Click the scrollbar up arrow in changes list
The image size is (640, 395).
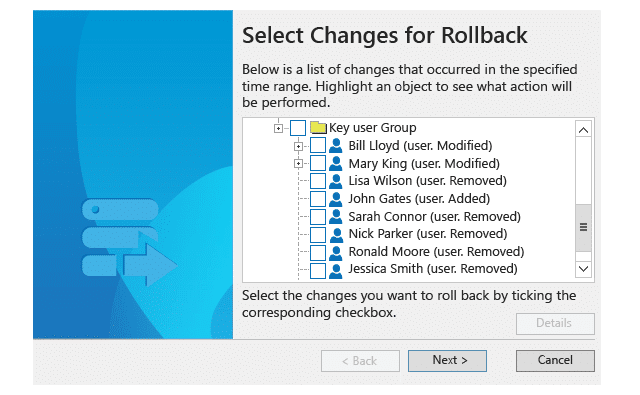coord(583,130)
